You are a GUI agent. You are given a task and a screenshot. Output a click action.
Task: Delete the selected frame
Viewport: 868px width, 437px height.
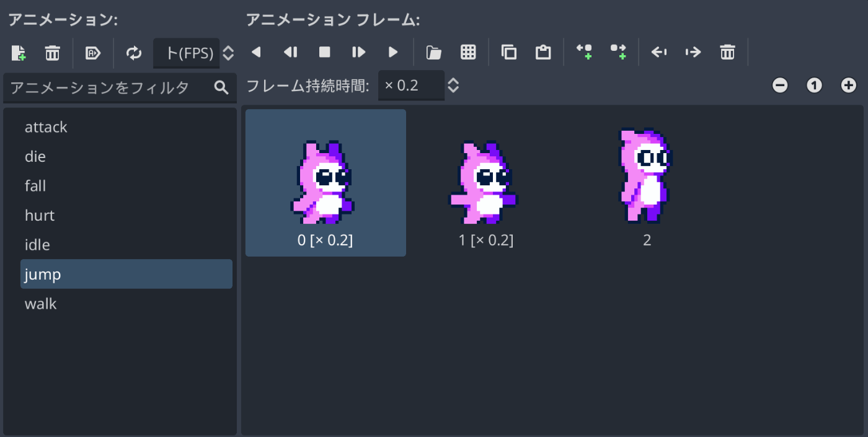(x=727, y=53)
